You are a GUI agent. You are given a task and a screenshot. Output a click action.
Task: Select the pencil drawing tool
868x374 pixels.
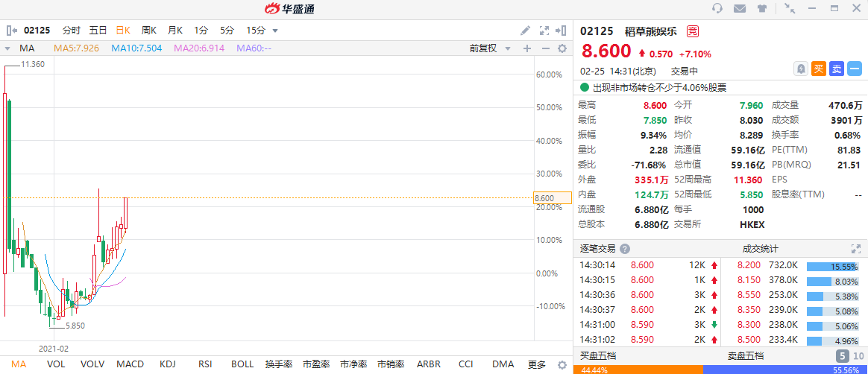[x=525, y=31]
